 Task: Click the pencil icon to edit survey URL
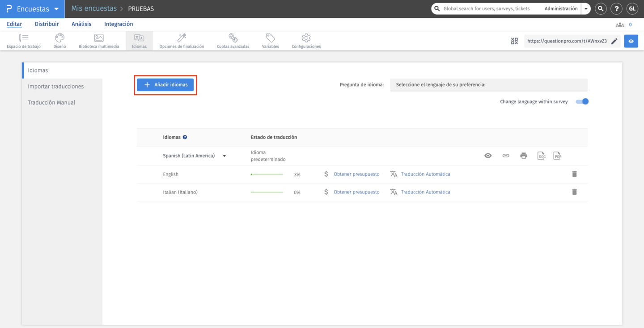pyautogui.click(x=614, y=41)
